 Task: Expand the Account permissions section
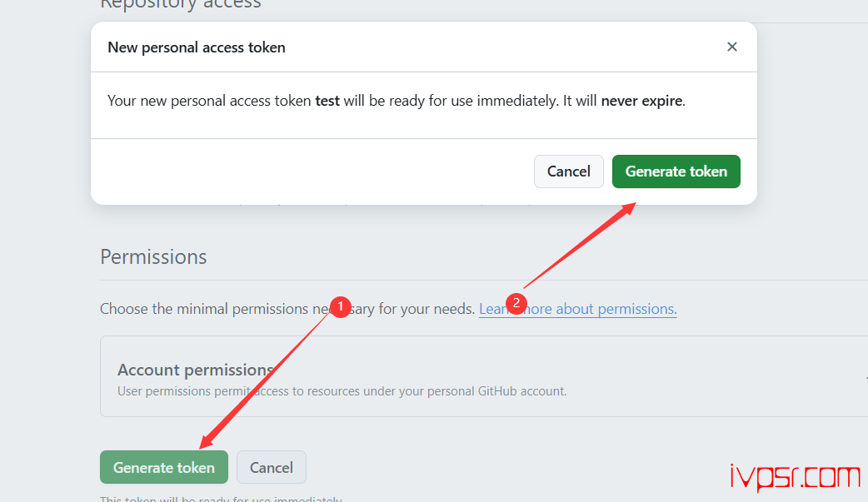tap(197, 370)
